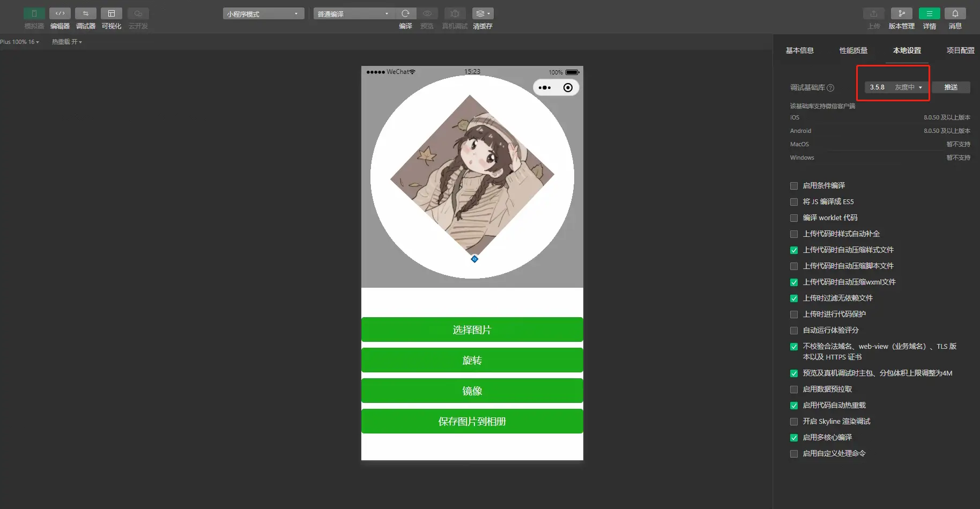This screenshot has width=980, height=509.
Task: Click the 镜像 mirror button
Action: tap(472, 391)
